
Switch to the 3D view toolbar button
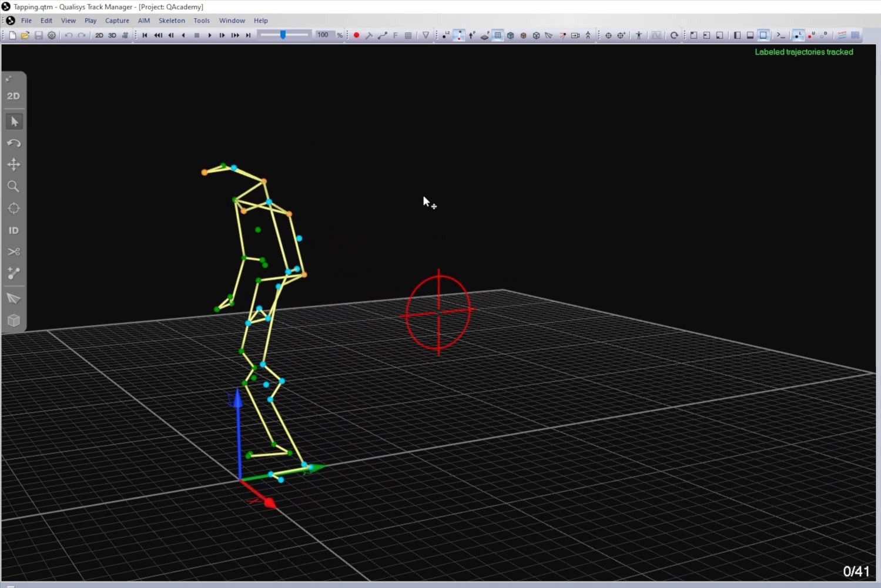pyautogui.click(x=112, y=35)
